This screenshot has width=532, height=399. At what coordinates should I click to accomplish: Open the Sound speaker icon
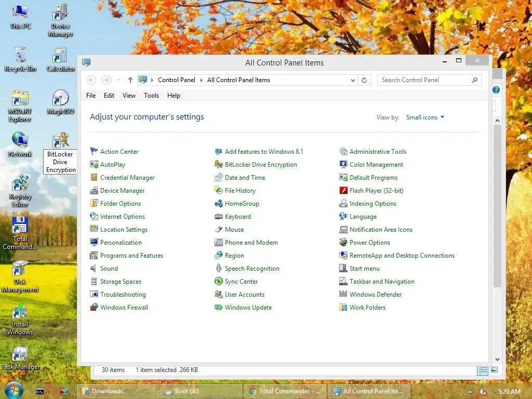tap(94, 269)
